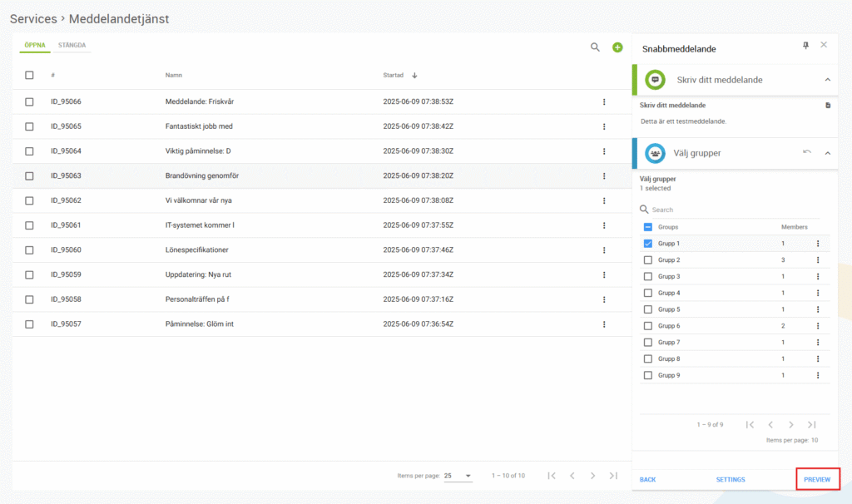
Task: Click the Namn column header
Action: (173, 76)
